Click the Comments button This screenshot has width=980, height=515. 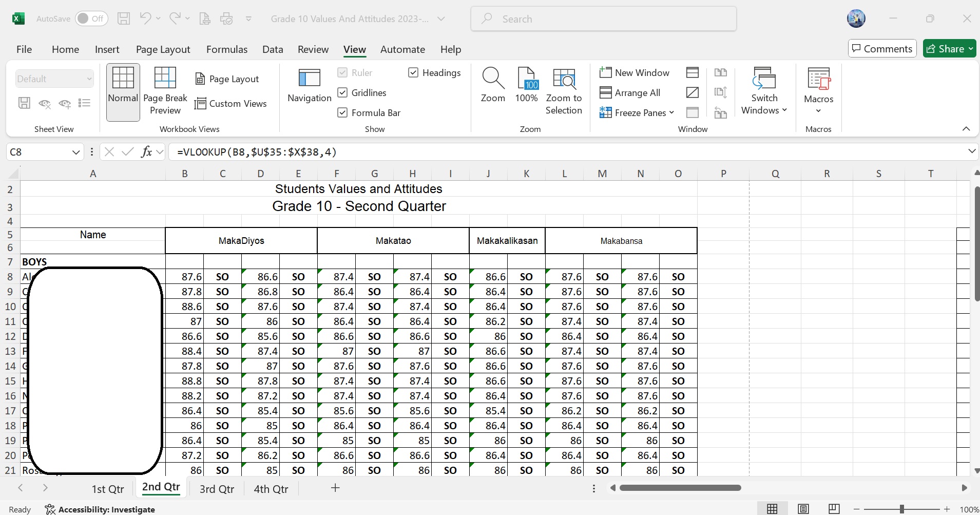click(882, 49)
